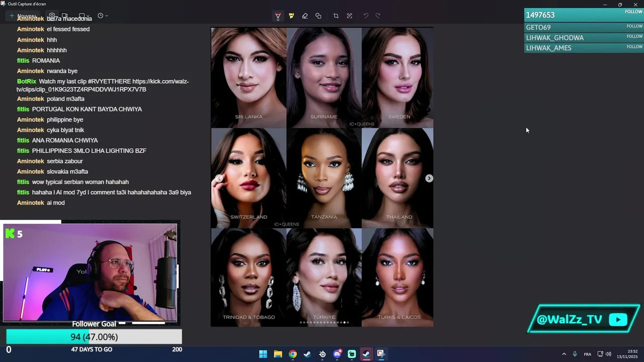The image size is (644, 362).
Task: Click the Türkiye portrait
Action: pos(324,278)
